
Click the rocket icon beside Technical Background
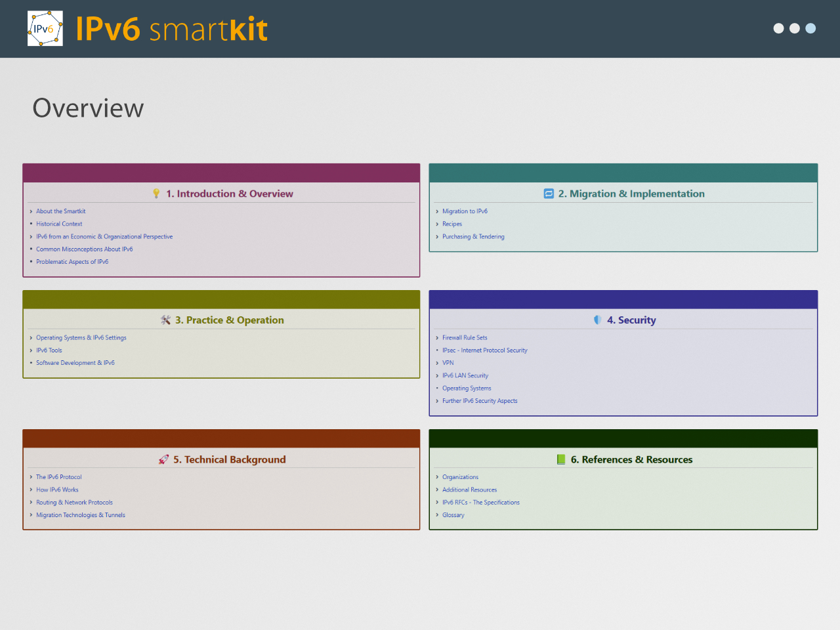tap(163, 459)
